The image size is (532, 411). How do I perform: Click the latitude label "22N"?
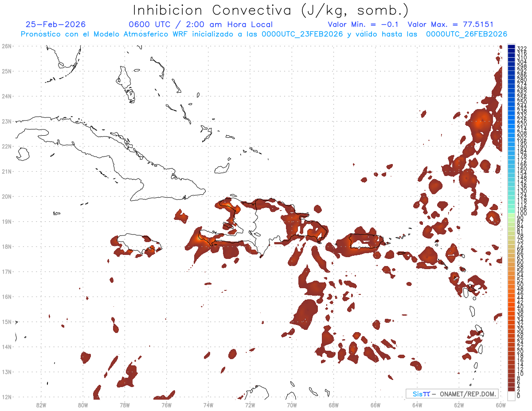click(x=7, y=146)
